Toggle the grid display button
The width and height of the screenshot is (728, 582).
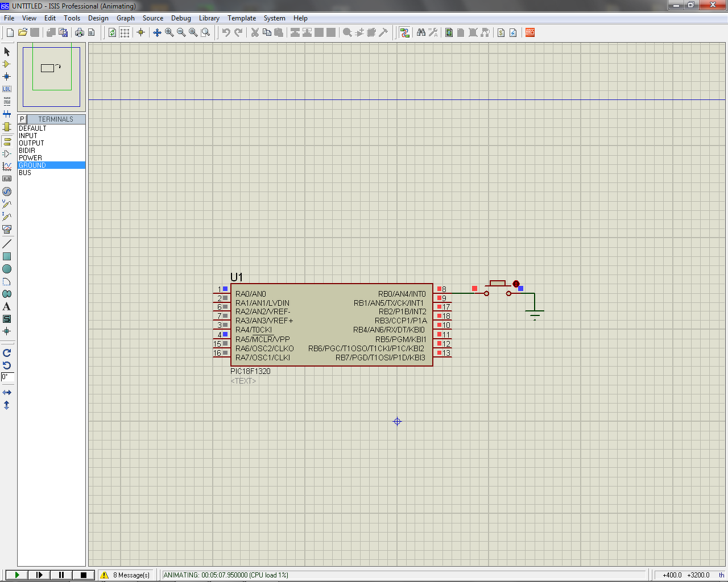125,33
